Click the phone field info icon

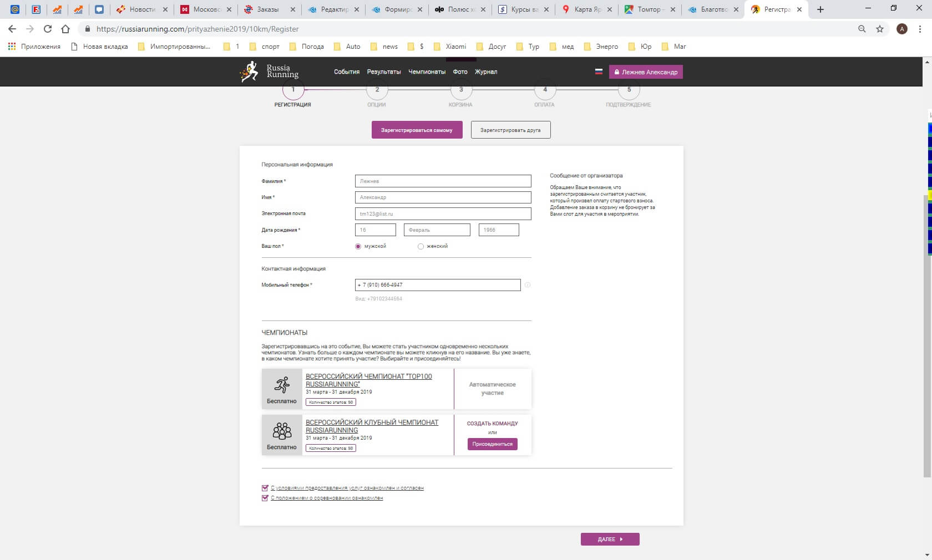point(528,285)
